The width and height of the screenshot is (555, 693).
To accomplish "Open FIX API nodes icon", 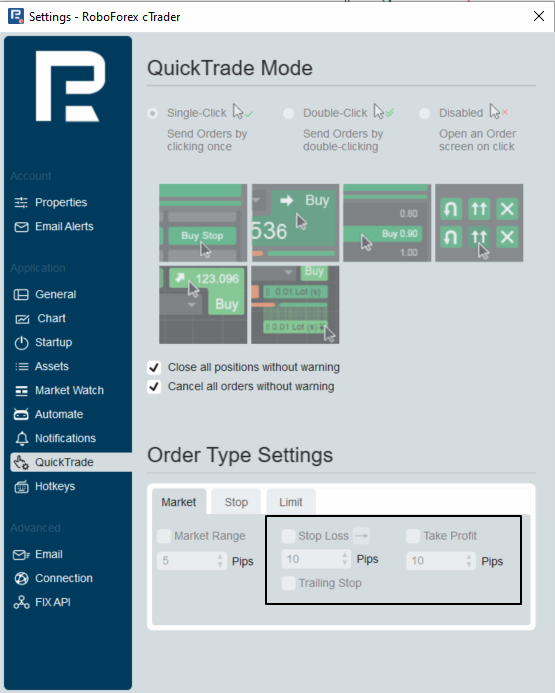I will (21, 602).
